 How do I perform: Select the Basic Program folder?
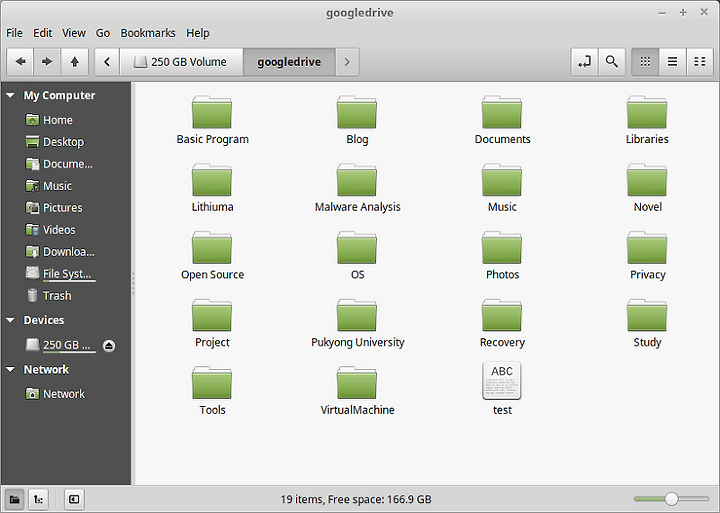click(x=212, y=120)
